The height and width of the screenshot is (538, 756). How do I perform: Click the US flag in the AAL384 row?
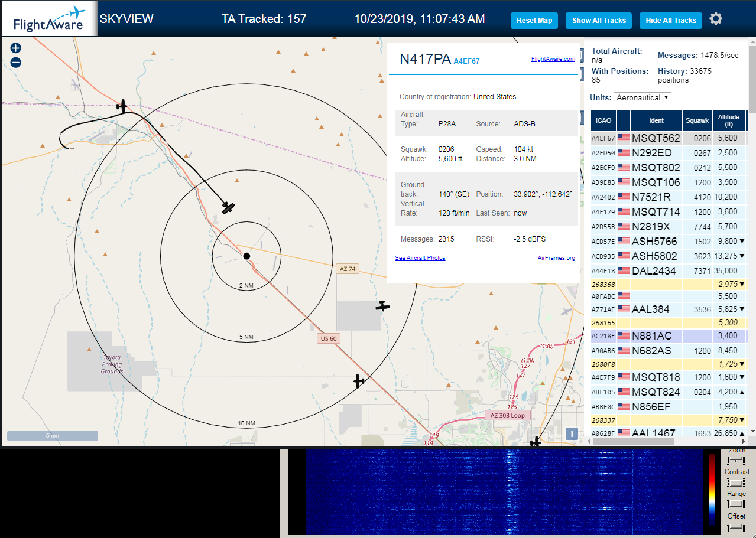(x=624, y=309)
